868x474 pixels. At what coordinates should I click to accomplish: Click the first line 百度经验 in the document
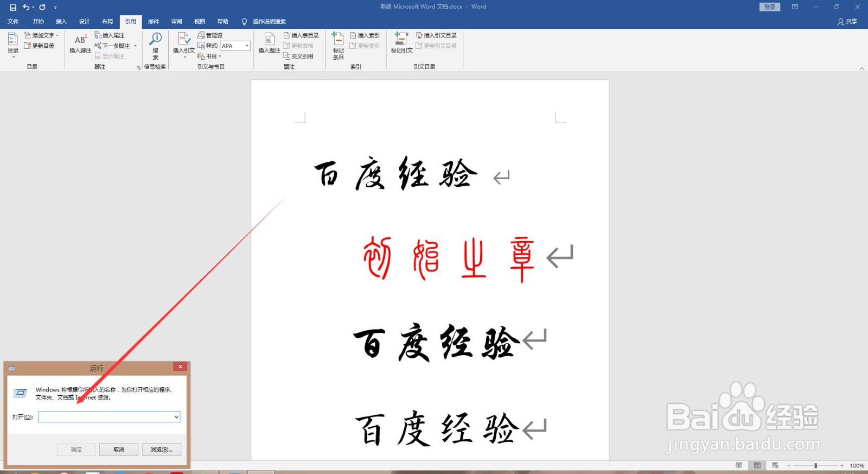pyautogui.click(x=396, y=174)
